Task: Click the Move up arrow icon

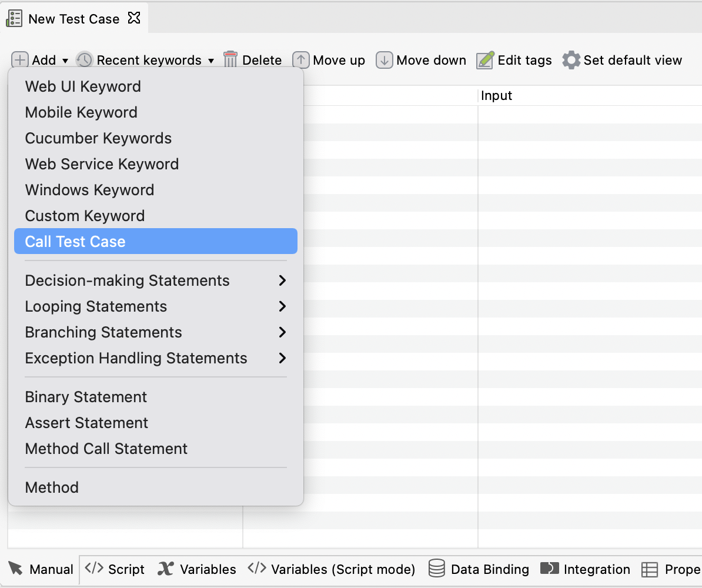Action: pyautogui.click(x=300, y=60)
